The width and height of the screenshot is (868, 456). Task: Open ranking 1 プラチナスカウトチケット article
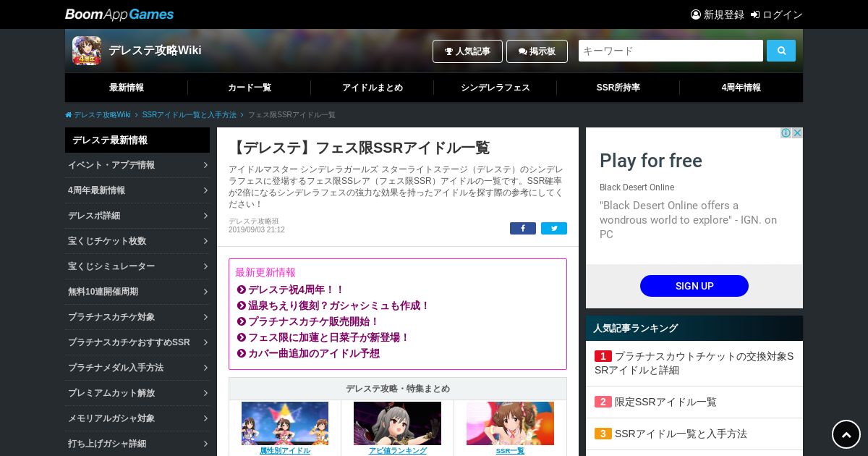tap(694, 363)
